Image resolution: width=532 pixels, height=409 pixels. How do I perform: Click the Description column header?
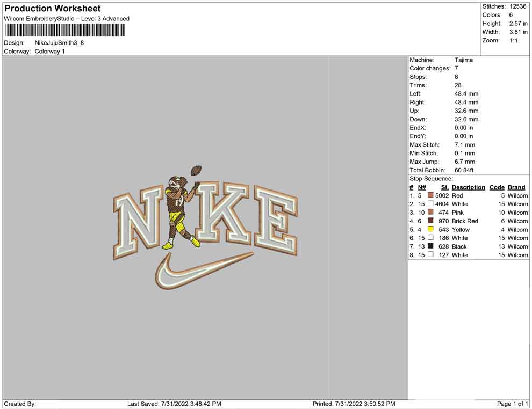click(x=468, y=187)
